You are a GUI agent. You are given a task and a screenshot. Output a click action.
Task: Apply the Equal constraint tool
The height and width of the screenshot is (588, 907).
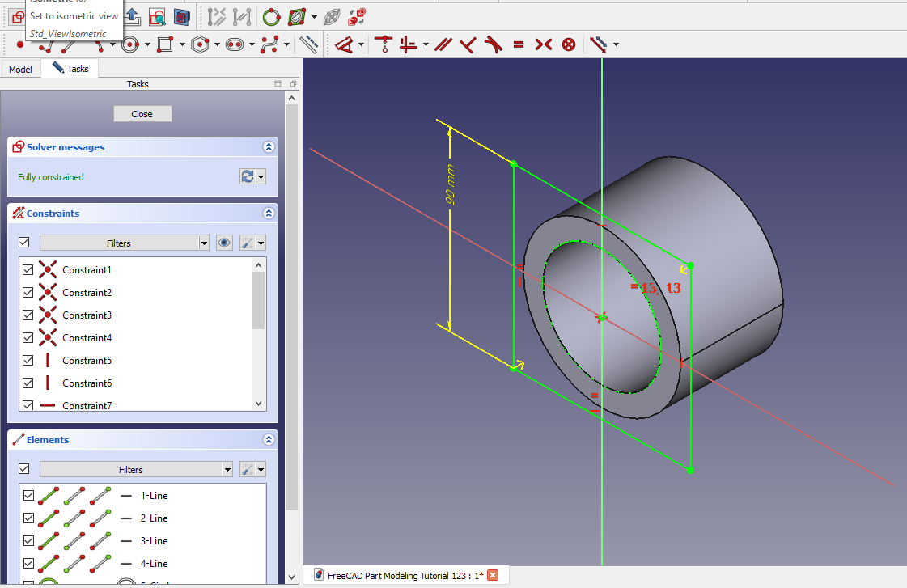click(518, 44)
